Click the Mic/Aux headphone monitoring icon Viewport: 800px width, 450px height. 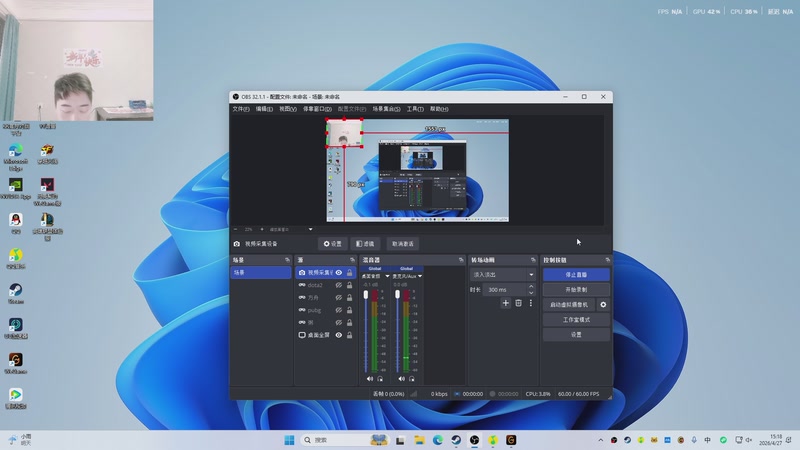point(410,379)
